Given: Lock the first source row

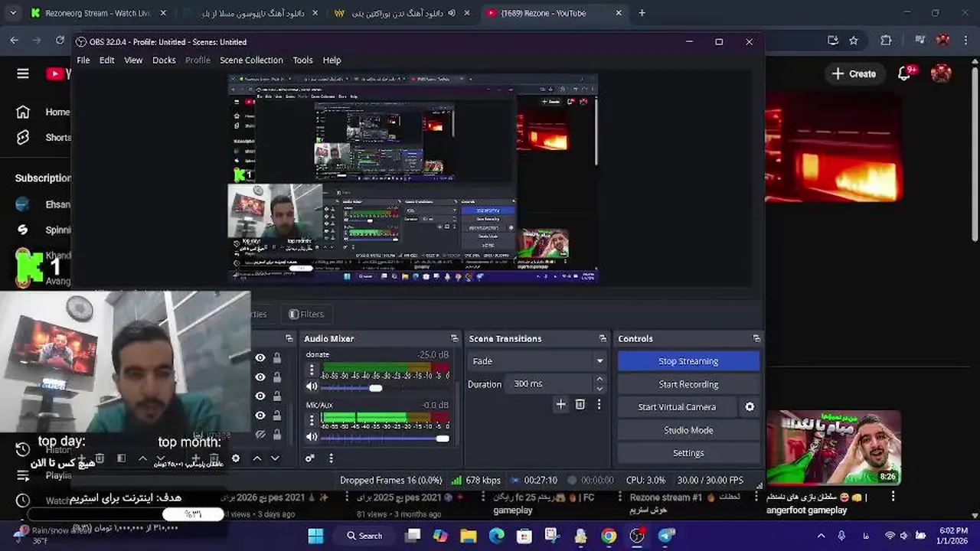Looking at the screenshot, I should (x=277, y=358).
